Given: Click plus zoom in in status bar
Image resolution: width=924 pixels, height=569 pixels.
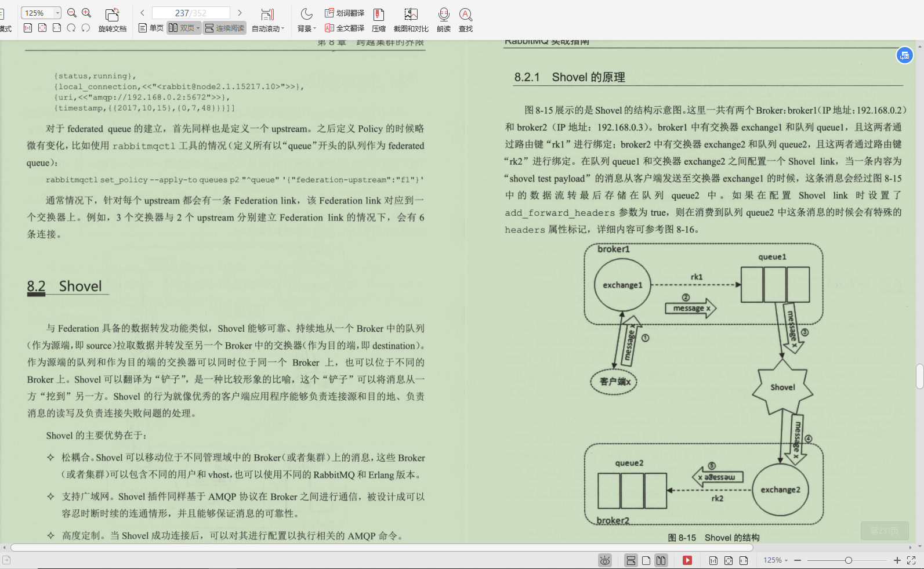Looking at the screenshot, I should coord(897,560).
